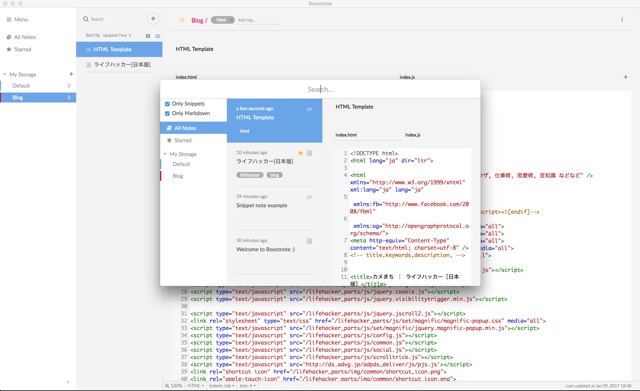Star the current note with the star icon

click(x=182, y=20)
